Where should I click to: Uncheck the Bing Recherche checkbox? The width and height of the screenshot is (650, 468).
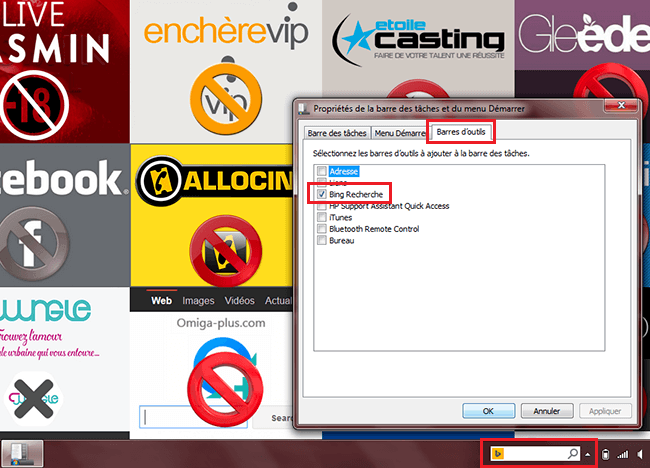[321, 194]
